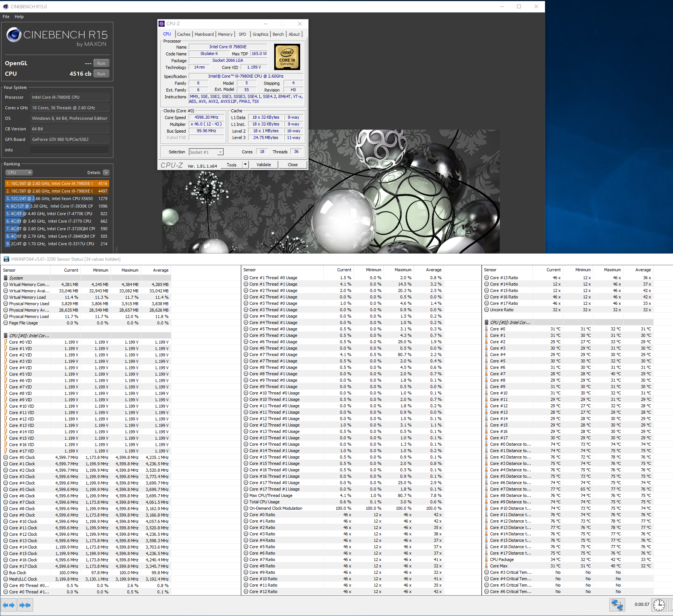The height and width of the screenshot is (616, 673).
Task: Select the i7-4770K ranking entry
Action: click(57, 214)
